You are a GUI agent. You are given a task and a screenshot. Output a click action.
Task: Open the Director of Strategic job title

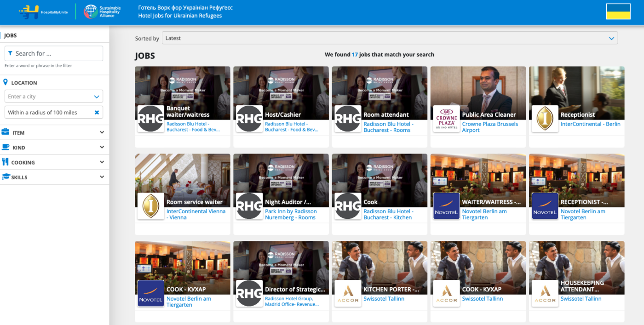point(295,289)
